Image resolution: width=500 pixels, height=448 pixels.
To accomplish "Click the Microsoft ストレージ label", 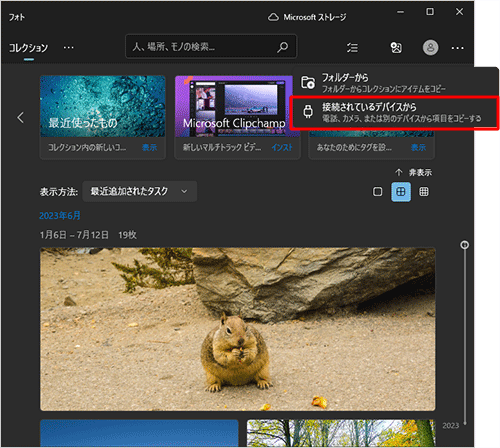I will click(x=315, y=17).
